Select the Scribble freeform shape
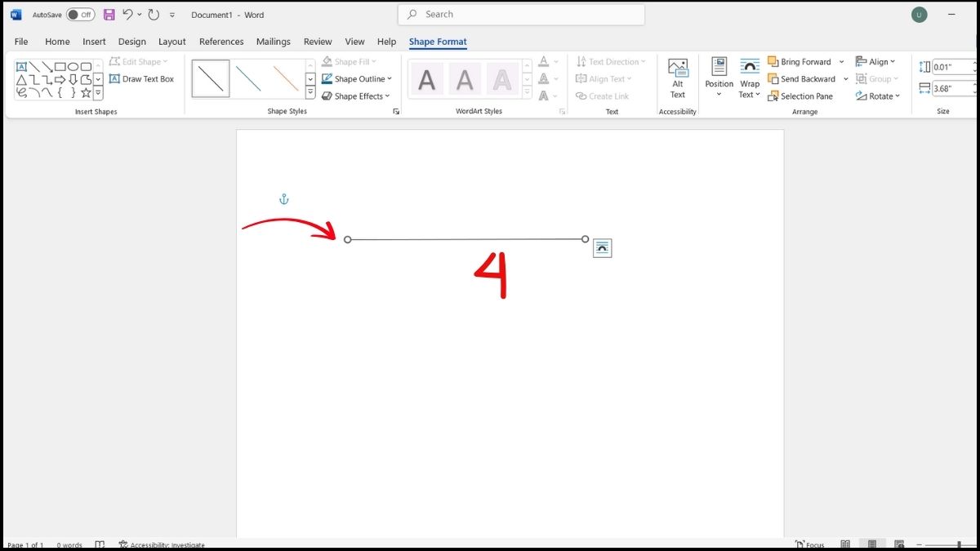This screenshot has height=551, width=980. [x=21, y=92]
